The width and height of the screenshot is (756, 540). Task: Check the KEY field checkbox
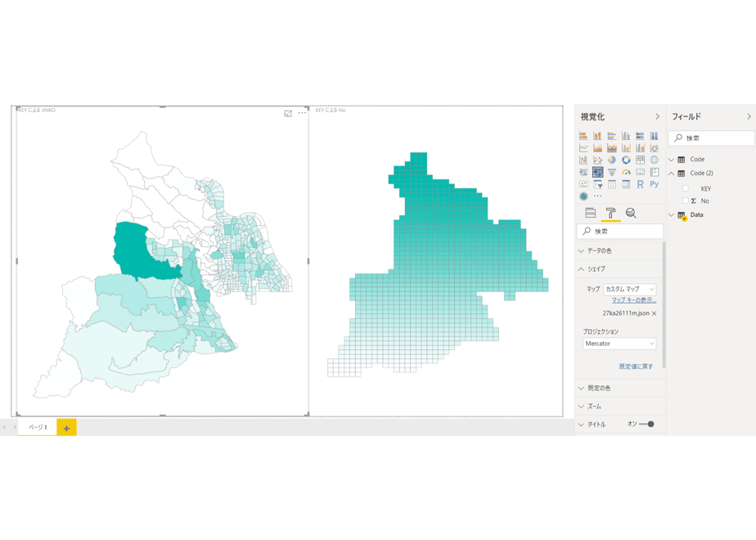coord(685,188)
